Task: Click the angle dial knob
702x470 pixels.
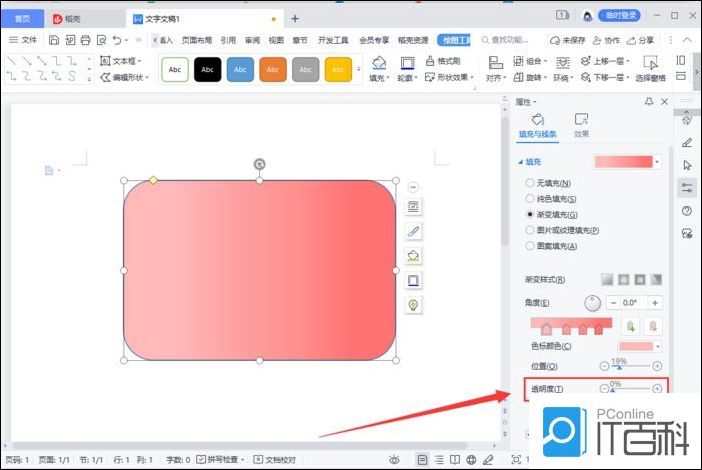Action: 592,303
